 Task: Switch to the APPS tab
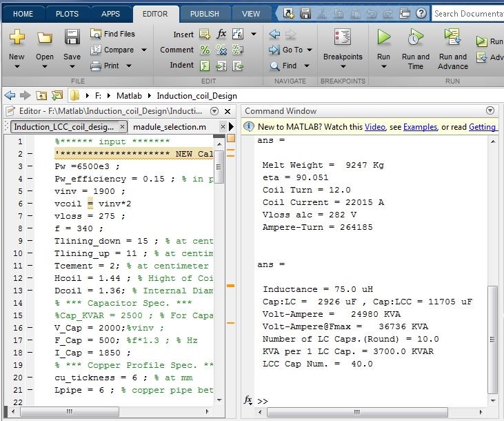[110, 14]
